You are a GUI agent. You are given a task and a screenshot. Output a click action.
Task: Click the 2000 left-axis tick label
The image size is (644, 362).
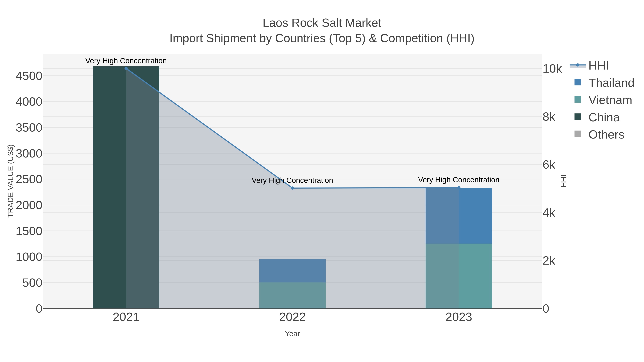coord(29,205)
